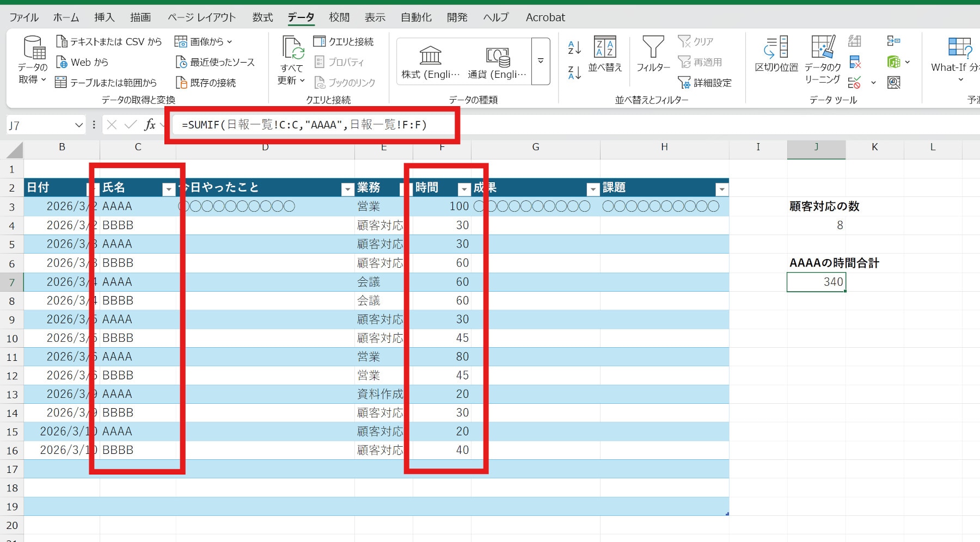Click the insert function fx icon

point(150,125)
